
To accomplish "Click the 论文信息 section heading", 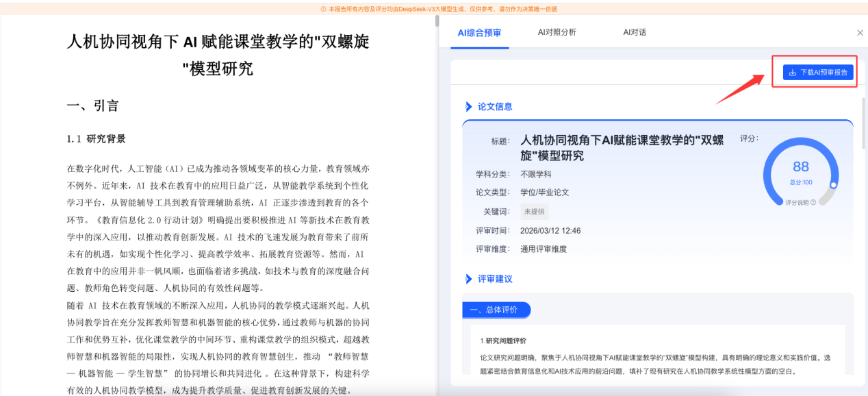I will click(494, 107).
